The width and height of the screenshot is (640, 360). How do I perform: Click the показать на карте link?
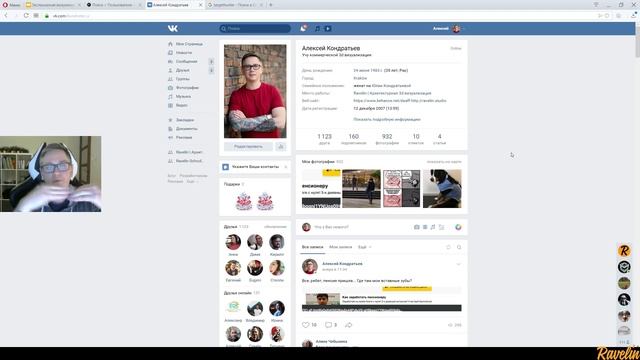pyautogui.click(x=444, y=162)
